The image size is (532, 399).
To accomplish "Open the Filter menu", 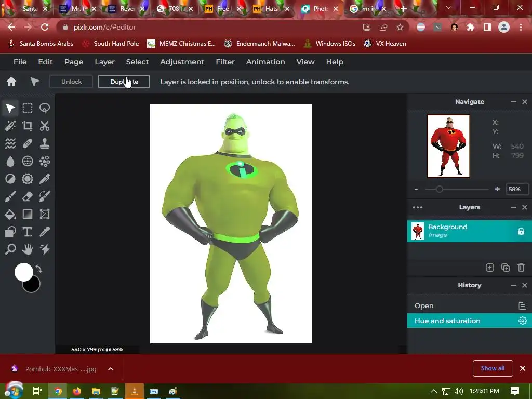I will point(225,62).
